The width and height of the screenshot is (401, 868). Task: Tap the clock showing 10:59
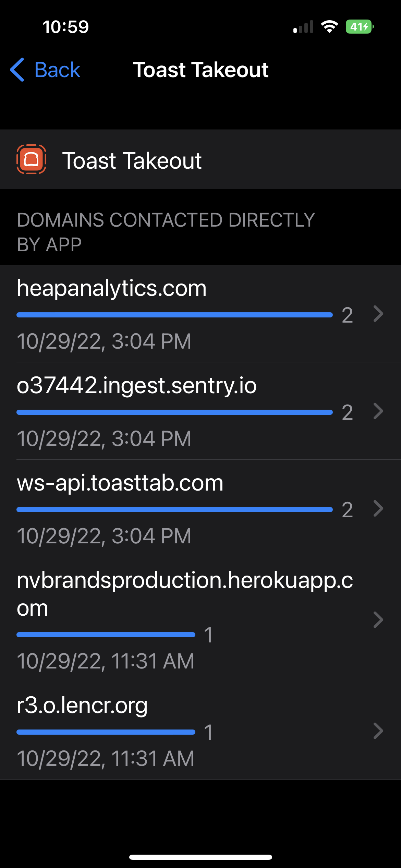pos(66,27)
